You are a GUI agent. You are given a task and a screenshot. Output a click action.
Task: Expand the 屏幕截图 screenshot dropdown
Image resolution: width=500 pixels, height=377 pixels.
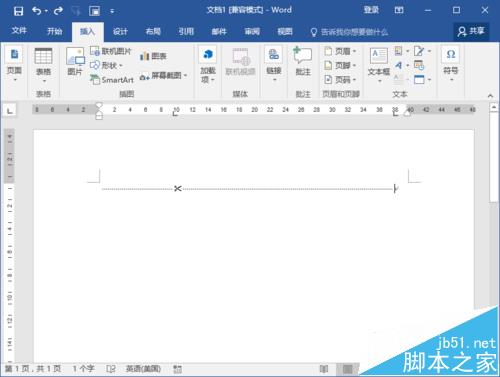click(x=164, y=76)
